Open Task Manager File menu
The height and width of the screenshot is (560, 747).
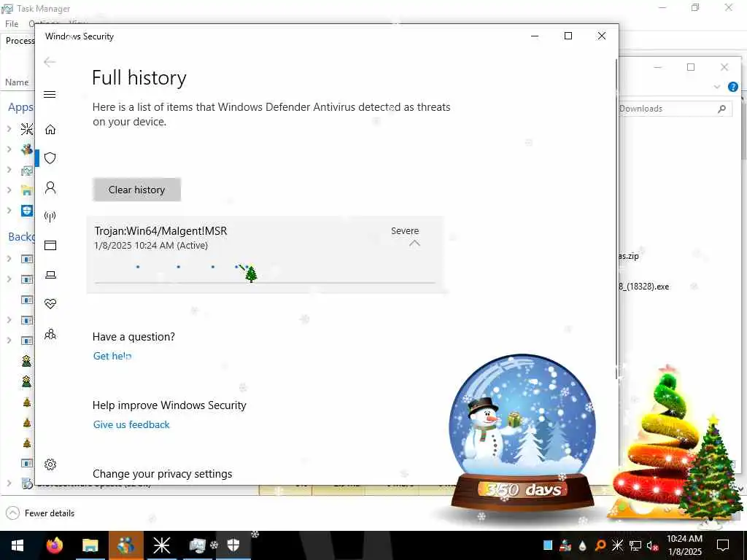point(12,24)
